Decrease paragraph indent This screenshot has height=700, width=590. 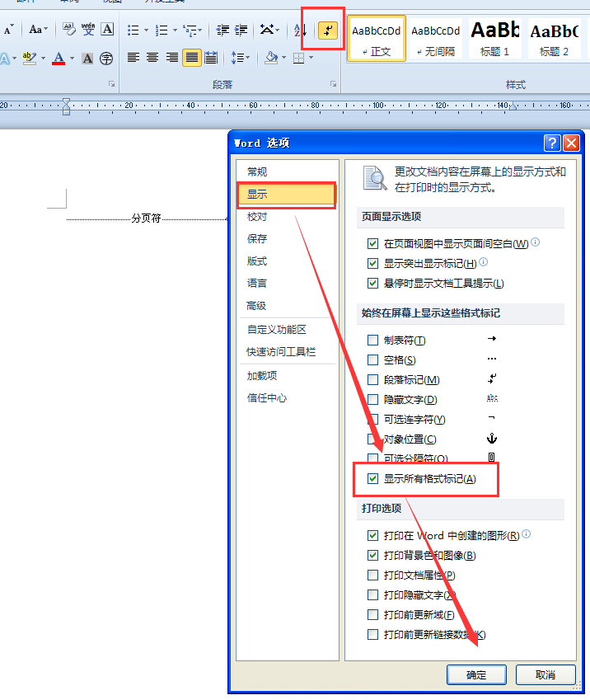(x=222, y=31)
